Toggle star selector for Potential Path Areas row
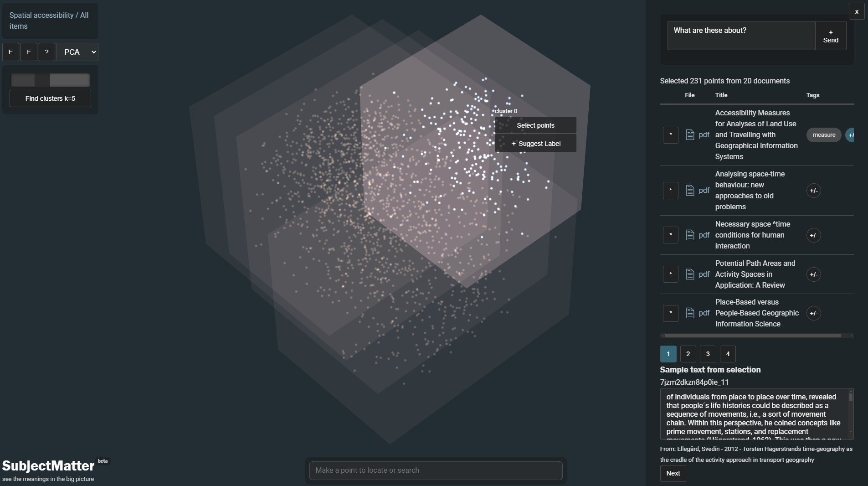Image resolution: width=868 pixels, height=486 pixels. 670,274
